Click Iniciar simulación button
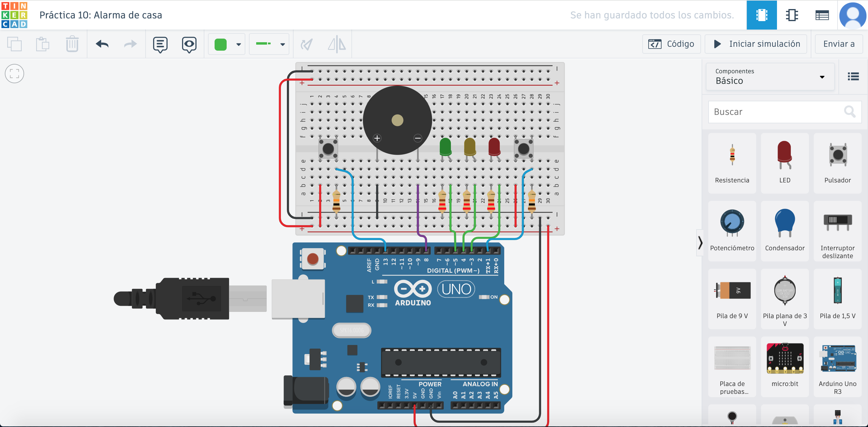 (756, 44)
